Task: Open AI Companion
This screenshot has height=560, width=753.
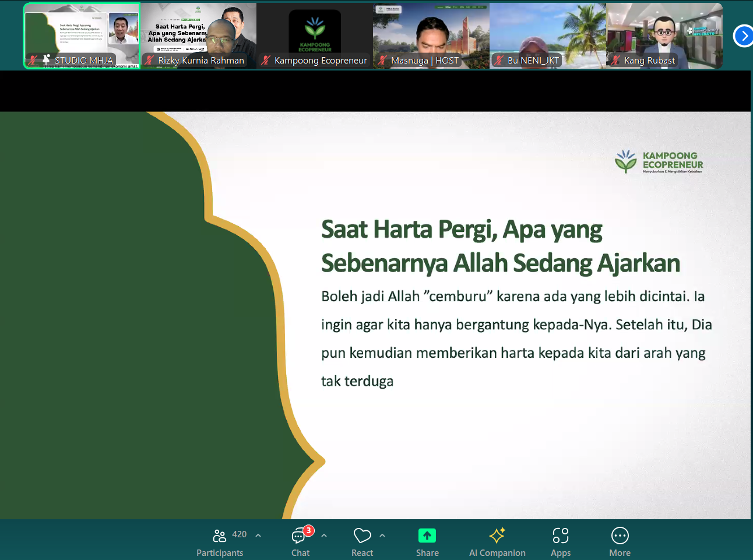Action: pos(497,535)
